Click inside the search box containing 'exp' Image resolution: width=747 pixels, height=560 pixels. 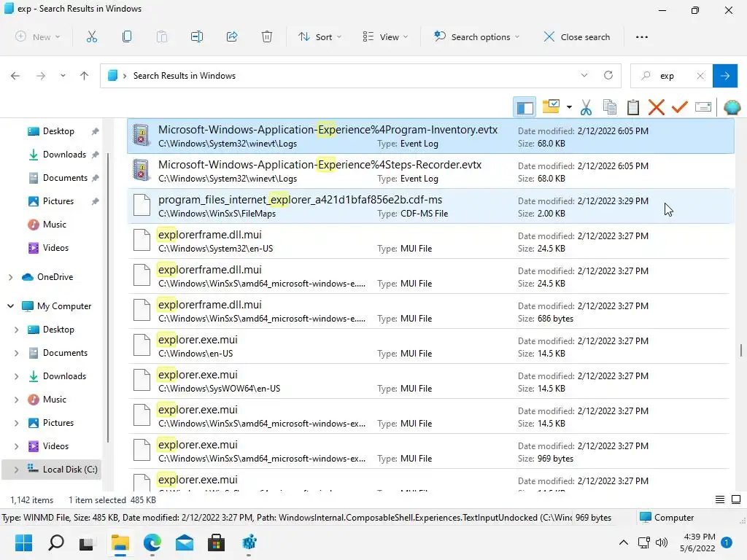click(672, 76)
